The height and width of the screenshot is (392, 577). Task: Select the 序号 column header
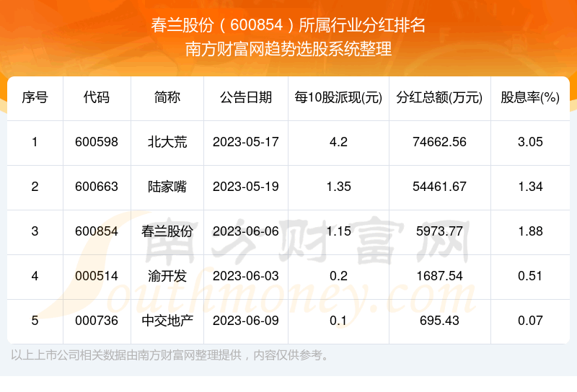pos(35,97)
